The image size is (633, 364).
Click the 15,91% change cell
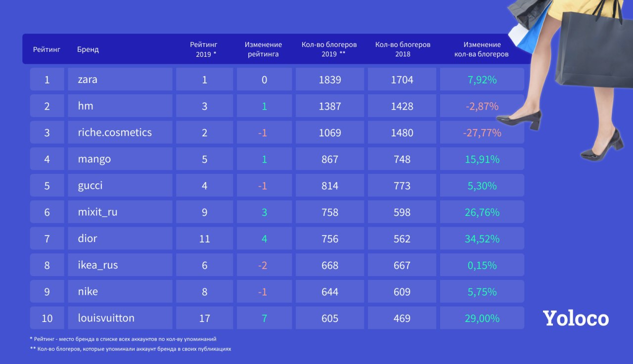482,159
